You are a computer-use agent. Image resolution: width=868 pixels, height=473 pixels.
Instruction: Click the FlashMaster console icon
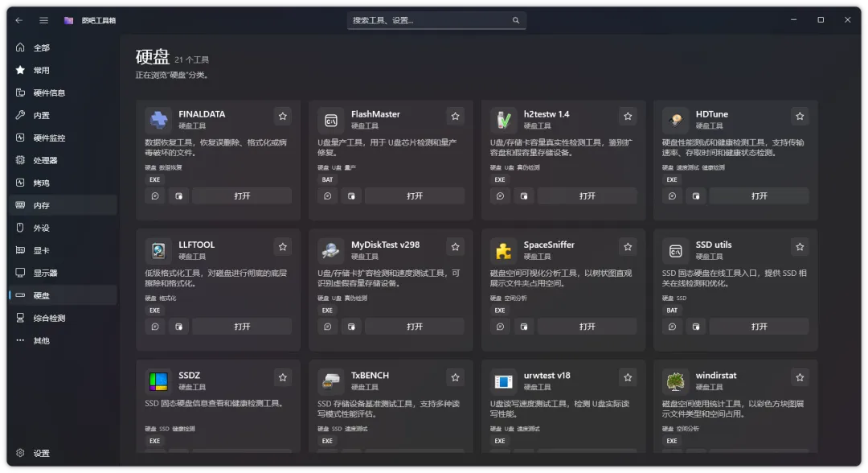pyautogui.click(x=331, y=120)
